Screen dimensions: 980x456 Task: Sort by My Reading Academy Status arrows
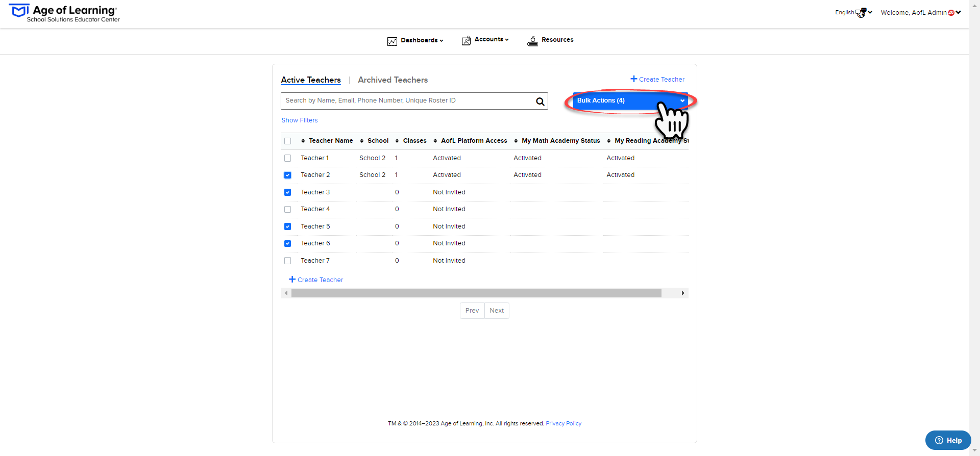(609, 141)
